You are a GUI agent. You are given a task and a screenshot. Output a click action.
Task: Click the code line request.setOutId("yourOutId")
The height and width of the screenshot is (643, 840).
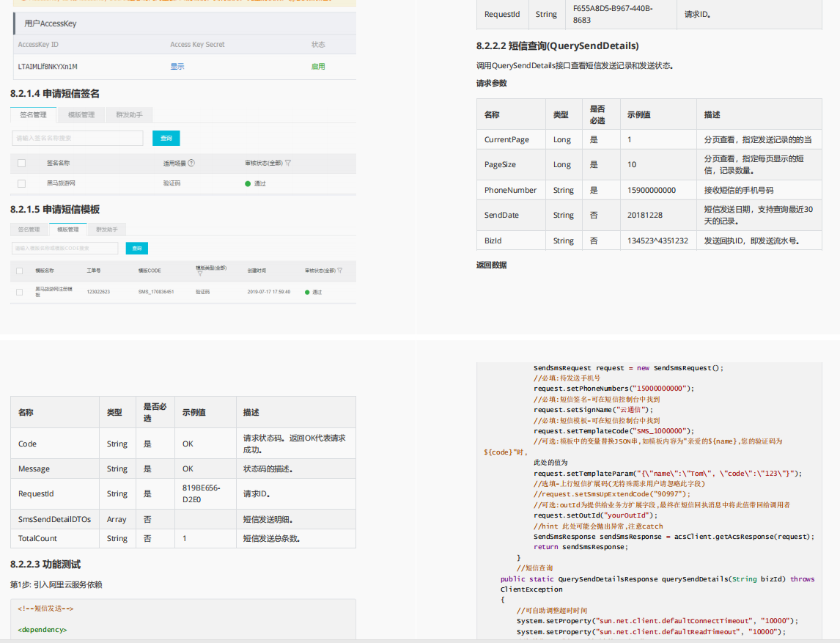point(596,515)
